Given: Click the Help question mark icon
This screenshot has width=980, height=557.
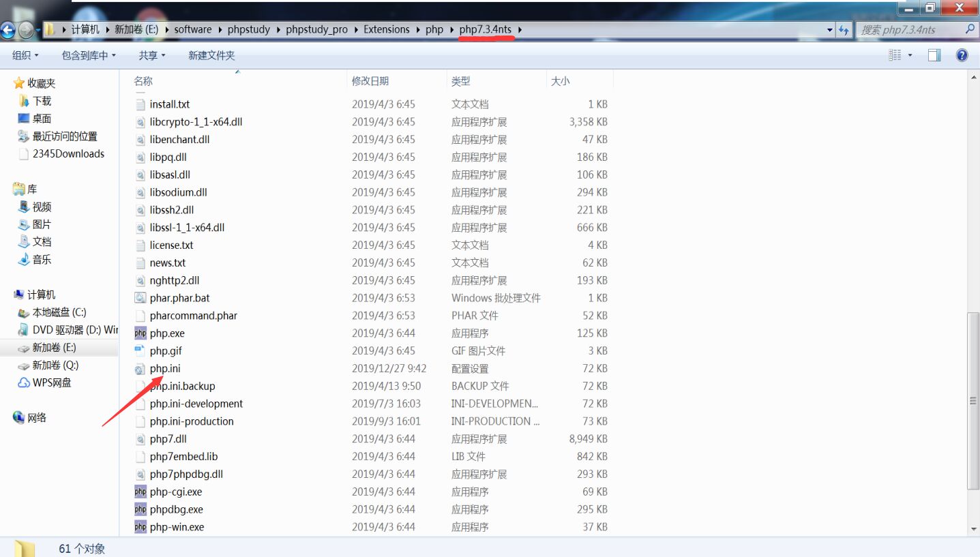Looking at the screenshot, I should point(962,55).
